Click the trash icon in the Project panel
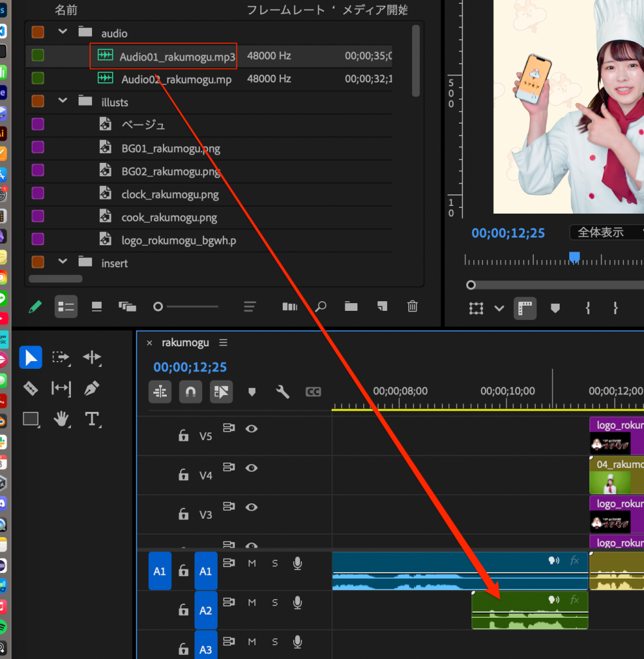The image size is (644, 659). [x=413, y=306]
